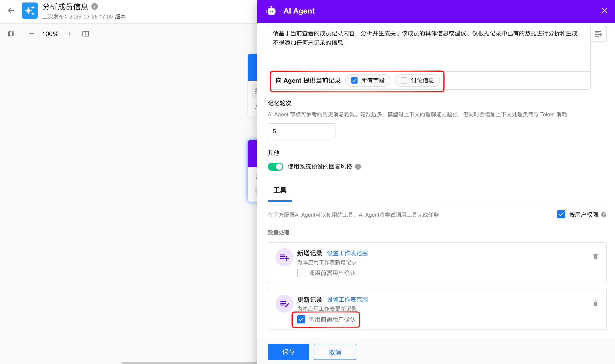Click the 记忆轮次 number input field
This screenshot has width=615, height=364.
click(301, 132)
